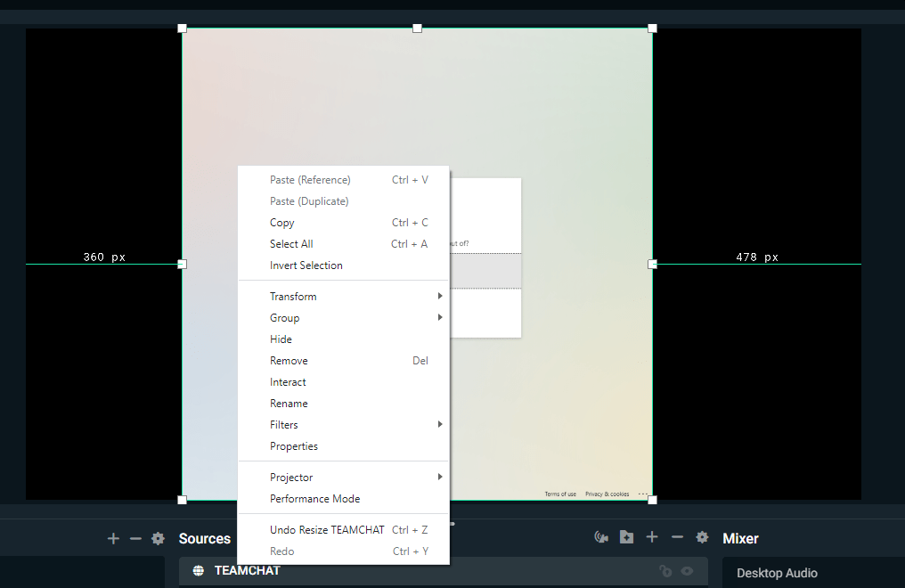Image resolution: width=905 pixels, height=588 pixels.
Task: Add a new source with plus icon
Action: [x=652, y=537]
